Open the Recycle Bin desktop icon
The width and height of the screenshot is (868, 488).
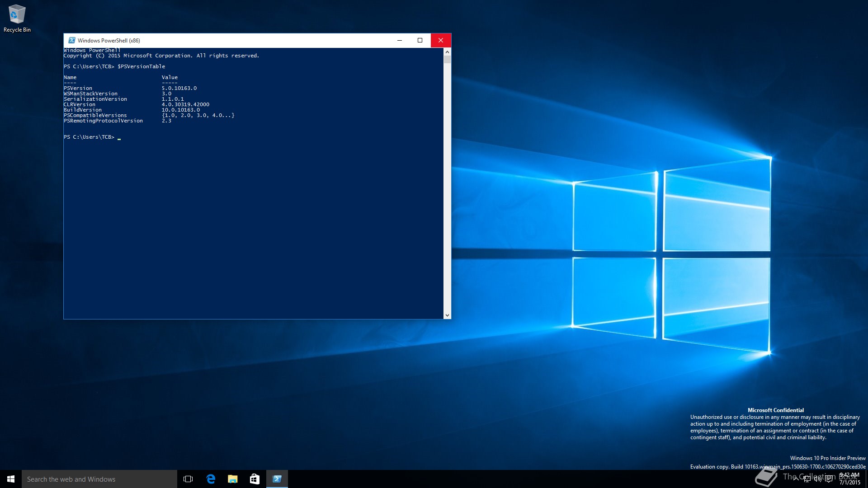click(x=17, y=19)
